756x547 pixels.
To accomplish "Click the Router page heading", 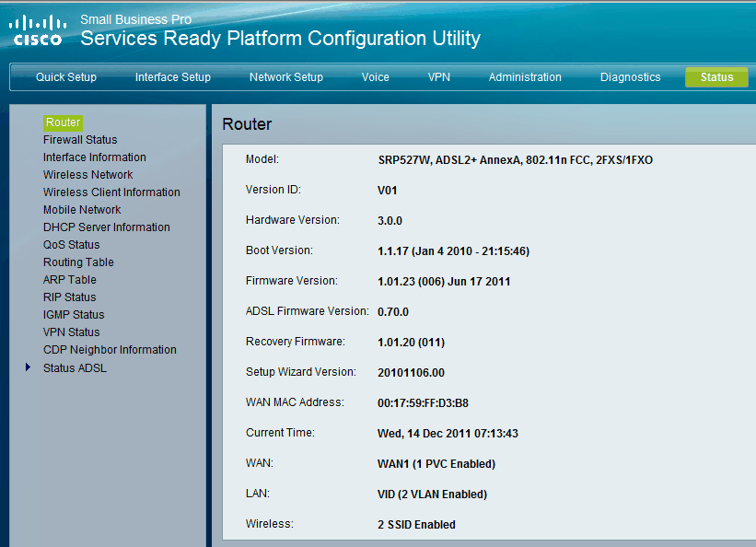I will coord(247,124).
